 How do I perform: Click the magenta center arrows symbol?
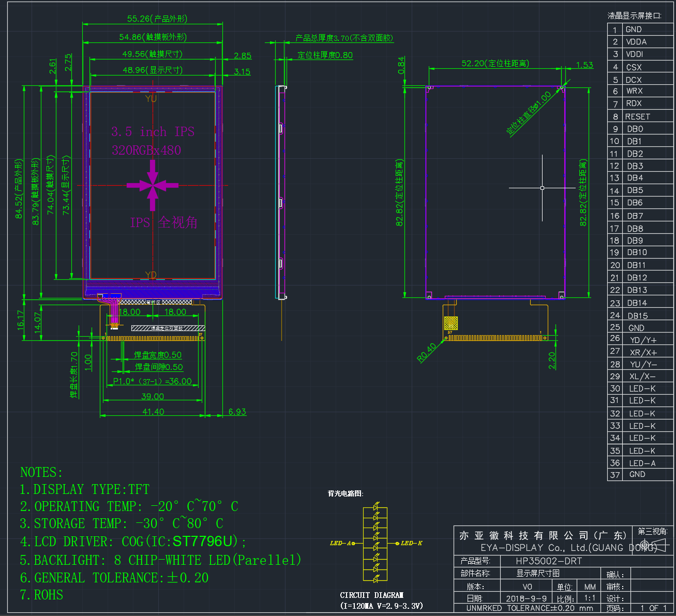153,185
